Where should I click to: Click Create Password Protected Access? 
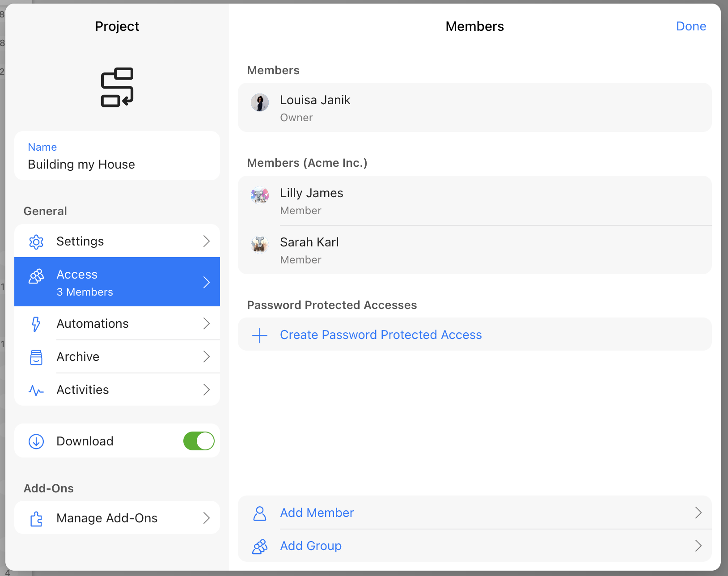pos(475,335)
